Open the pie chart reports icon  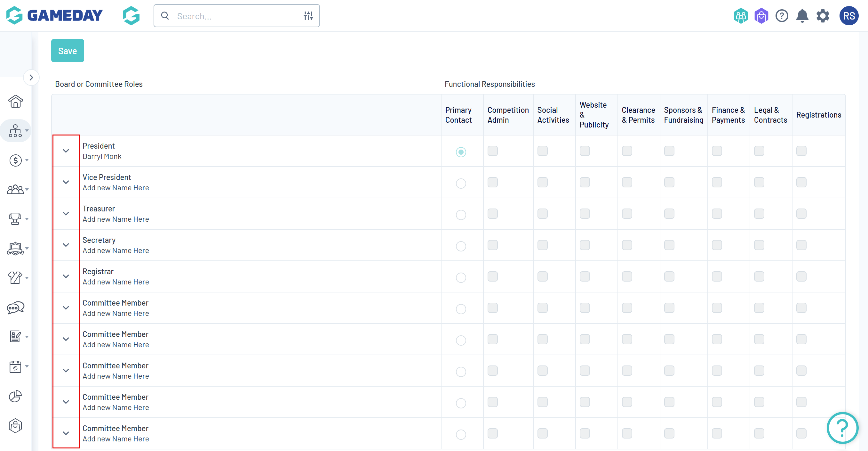(x=15, y=396)
